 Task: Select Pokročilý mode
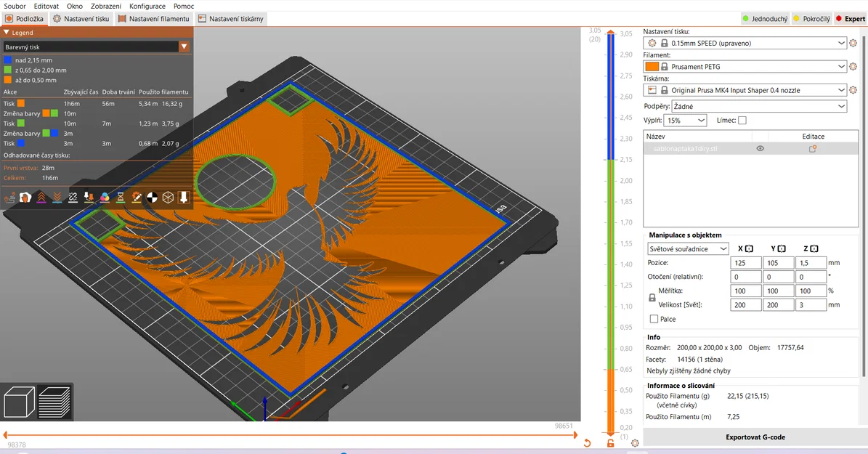811,19
